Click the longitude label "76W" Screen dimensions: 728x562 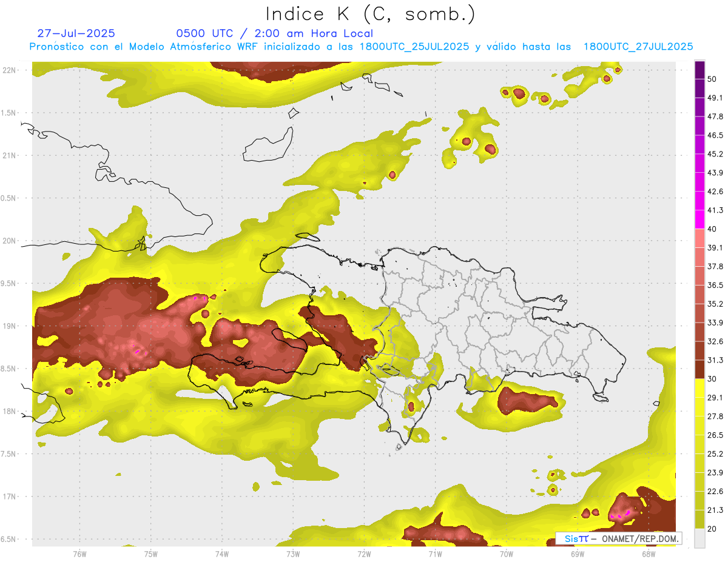(79, 554)
